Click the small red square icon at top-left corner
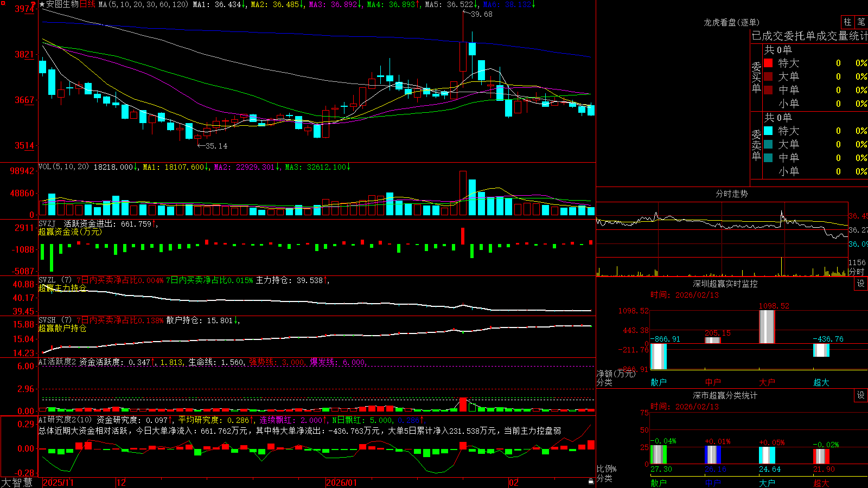The height and width of the screenshot is (488, 868). click(3, 3)
